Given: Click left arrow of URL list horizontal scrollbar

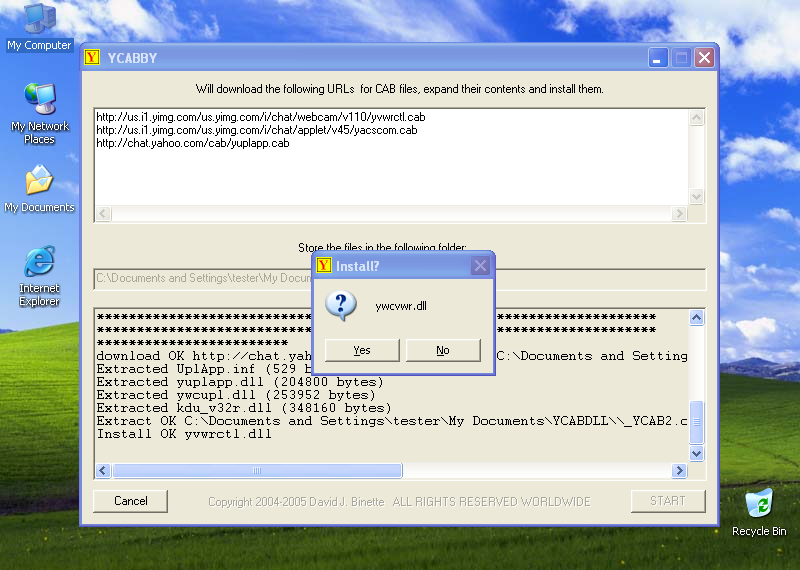Looking at the screenshot, I should tap(103, 213).
